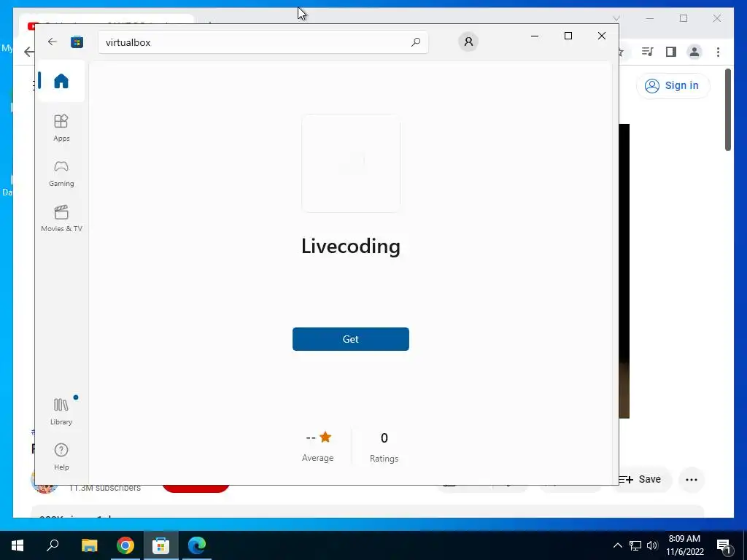This screenshot has width=747, height=560.
Task: Click the Average rating star
Action: [325, 437]
